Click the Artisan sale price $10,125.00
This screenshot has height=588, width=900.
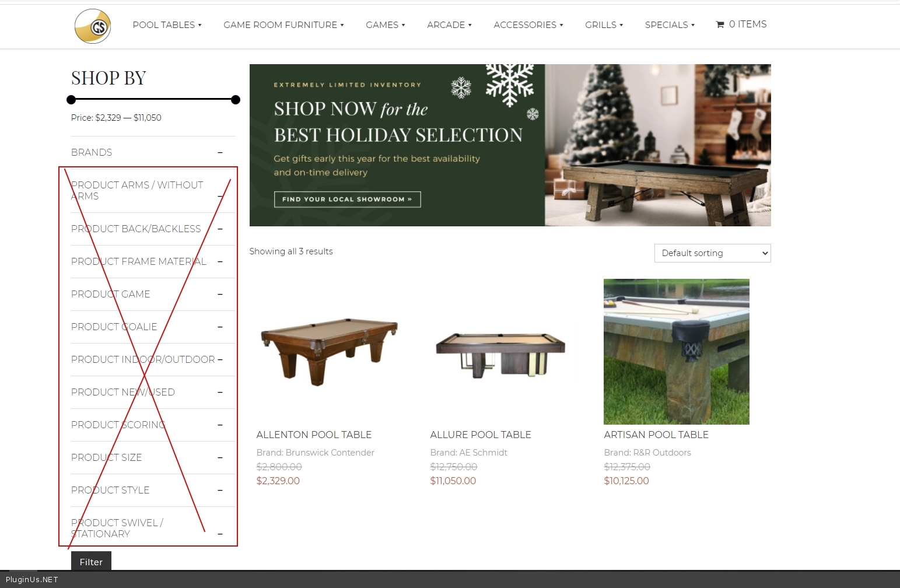point(626,481)
